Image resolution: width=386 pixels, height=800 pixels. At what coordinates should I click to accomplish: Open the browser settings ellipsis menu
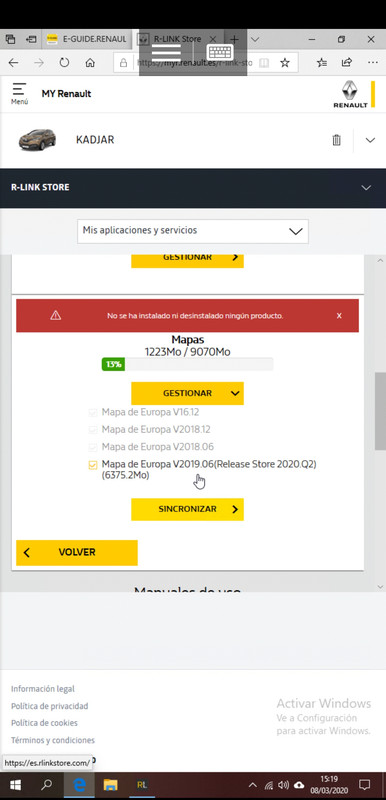(373, 63)
